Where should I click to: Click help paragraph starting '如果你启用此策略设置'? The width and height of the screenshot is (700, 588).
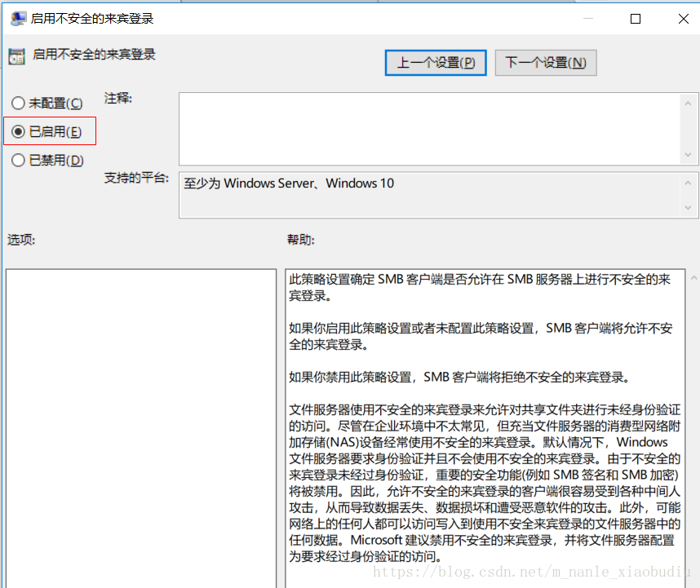click(481, 336)
